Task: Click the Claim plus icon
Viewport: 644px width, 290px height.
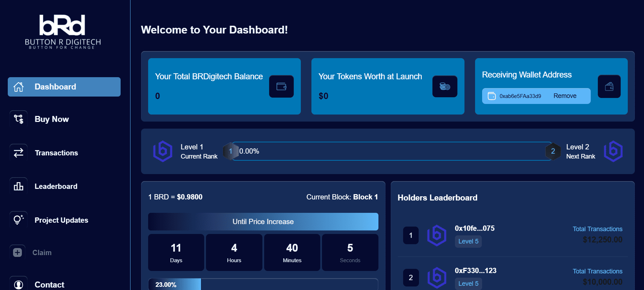Action: pos(18,252)
